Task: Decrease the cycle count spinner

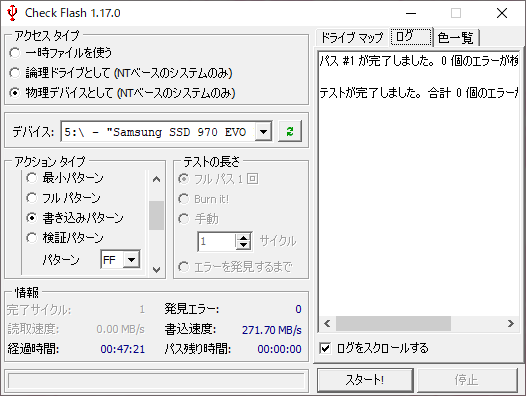Action: [x=244, y=246]
